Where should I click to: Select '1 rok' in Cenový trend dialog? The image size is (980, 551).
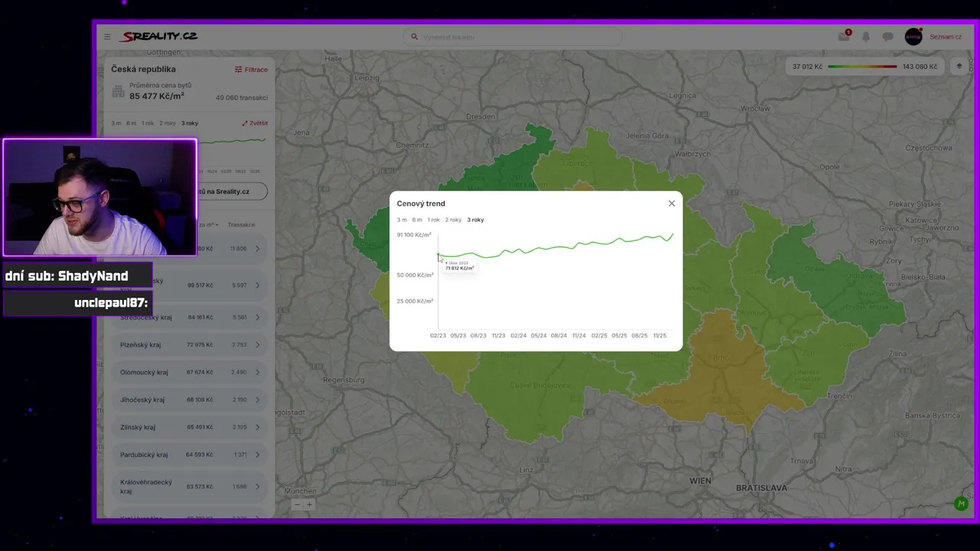(x=433, y=220)
